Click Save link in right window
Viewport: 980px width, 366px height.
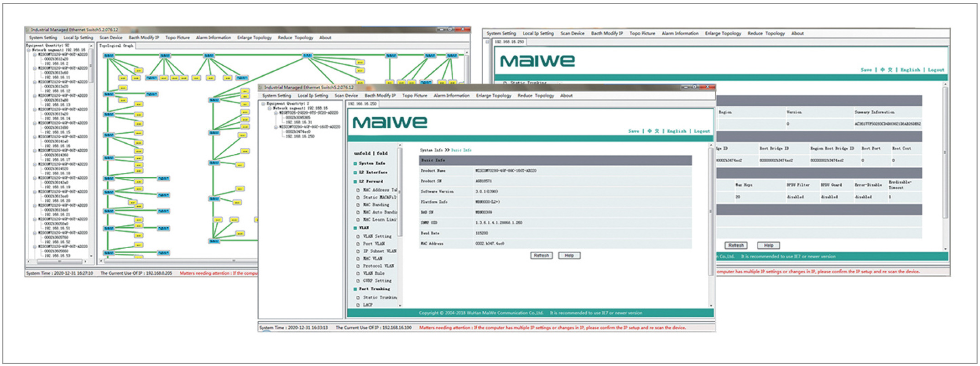[866, 70]
